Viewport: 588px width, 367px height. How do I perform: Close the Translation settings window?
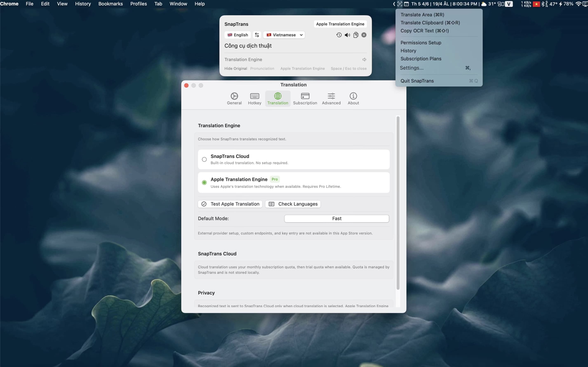click(186, 85)
